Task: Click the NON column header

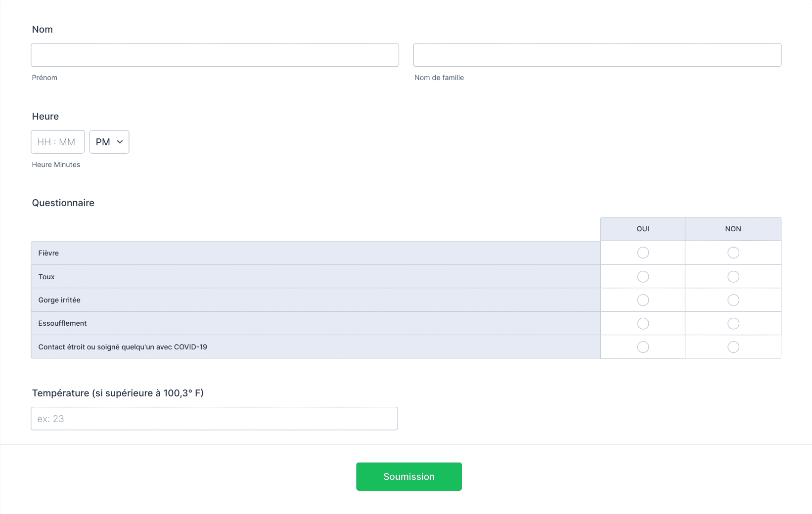Action: coord(733,229)
